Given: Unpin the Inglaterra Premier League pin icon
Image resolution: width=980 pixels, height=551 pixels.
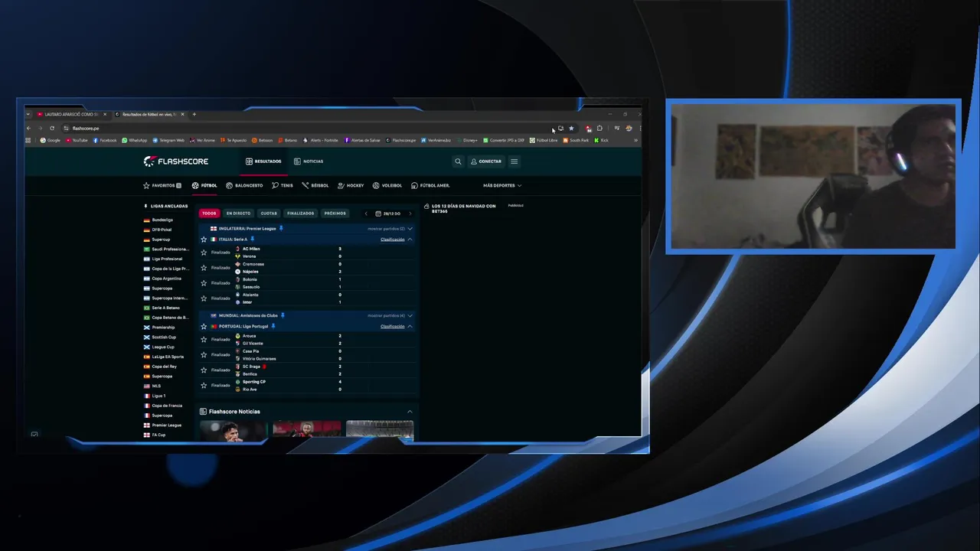Looking at the screenshot, I should coord(281,228).
